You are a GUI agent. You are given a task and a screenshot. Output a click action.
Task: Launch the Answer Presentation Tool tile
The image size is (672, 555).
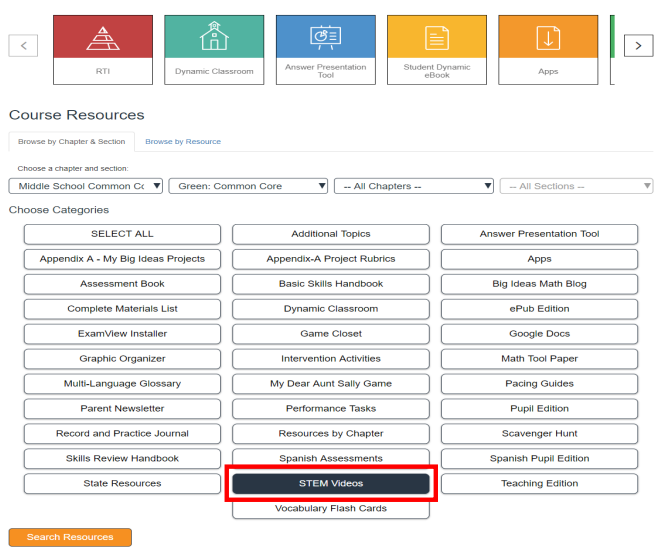coord(326,50)
